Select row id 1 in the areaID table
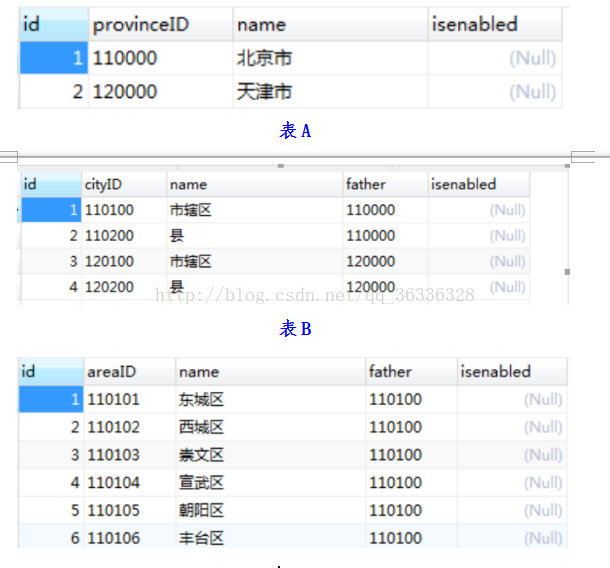The width and height of the screenshot is (610, 568). coord(51,400)
